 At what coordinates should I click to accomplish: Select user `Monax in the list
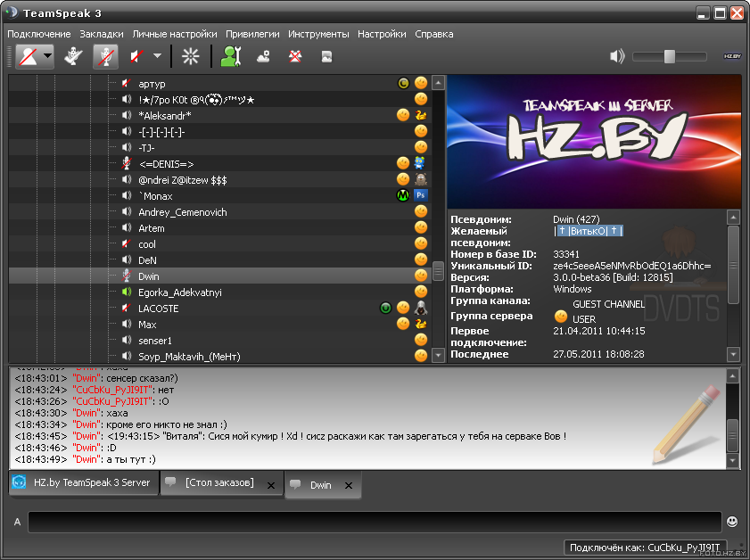[155, 196]
